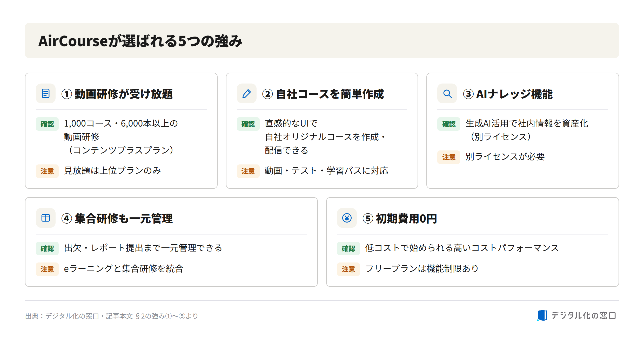Click the text 見放題は上位プランのみ
This screenshot has height=346, width=644.
coord(112,171)
